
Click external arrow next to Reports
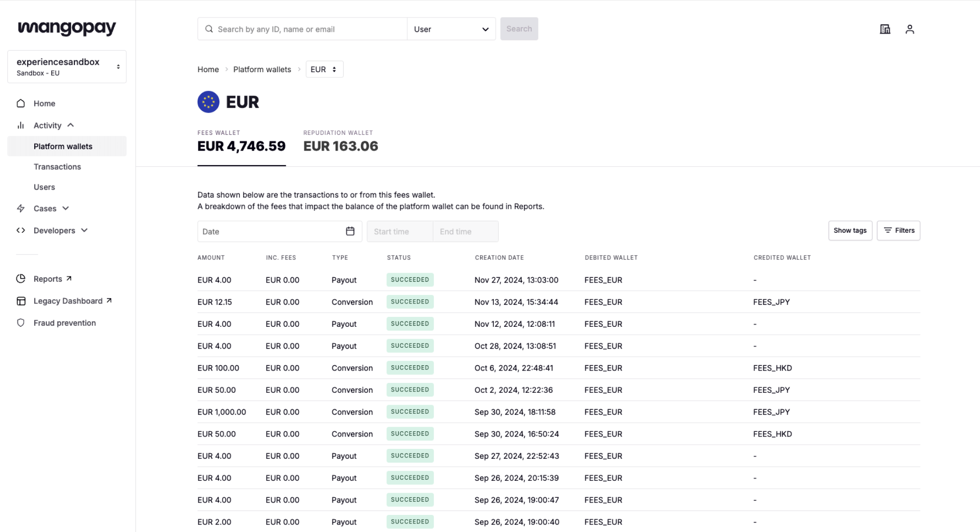pyautogui.click(x=69, y=278)
